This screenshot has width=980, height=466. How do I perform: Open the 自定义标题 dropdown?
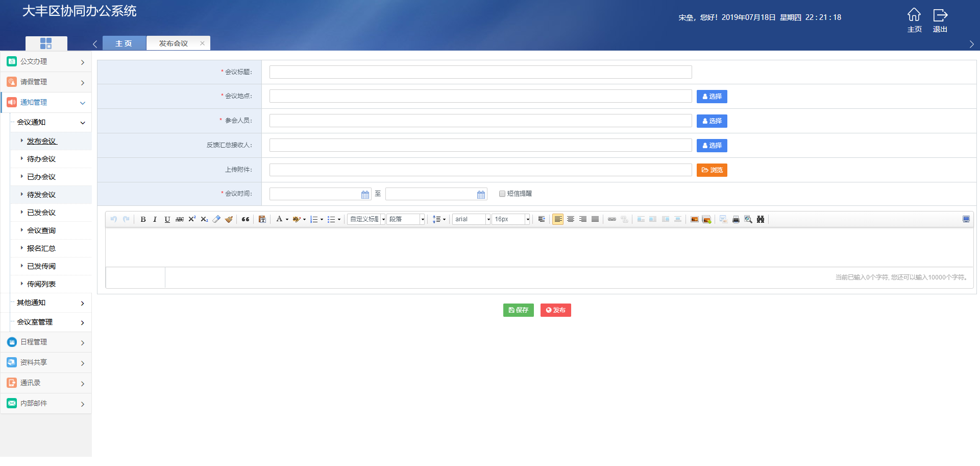366,219
